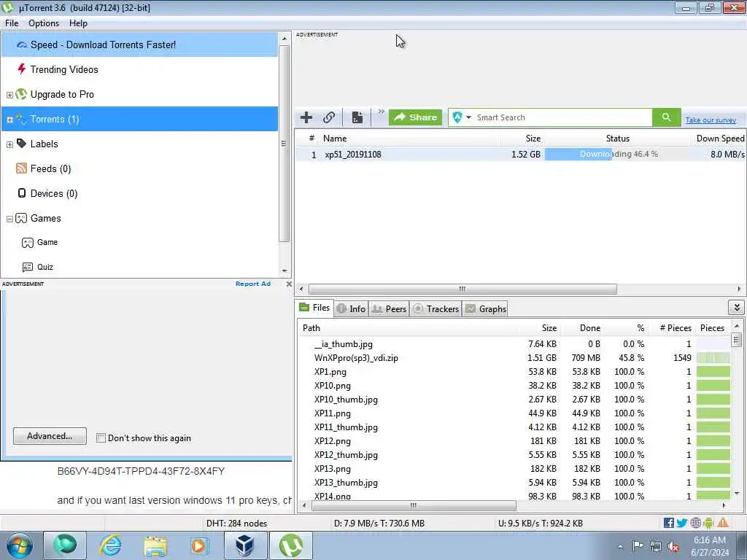Switch to the Trackers tab

436,309
